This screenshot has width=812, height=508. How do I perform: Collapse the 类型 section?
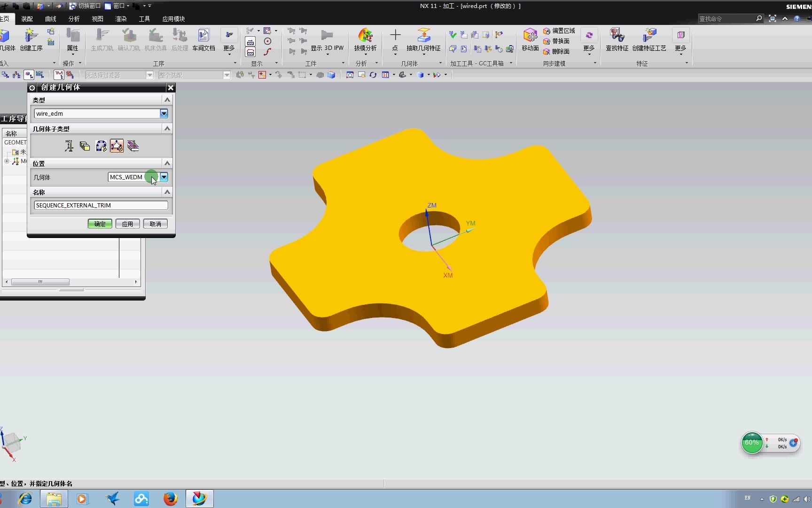coord(167,100)
